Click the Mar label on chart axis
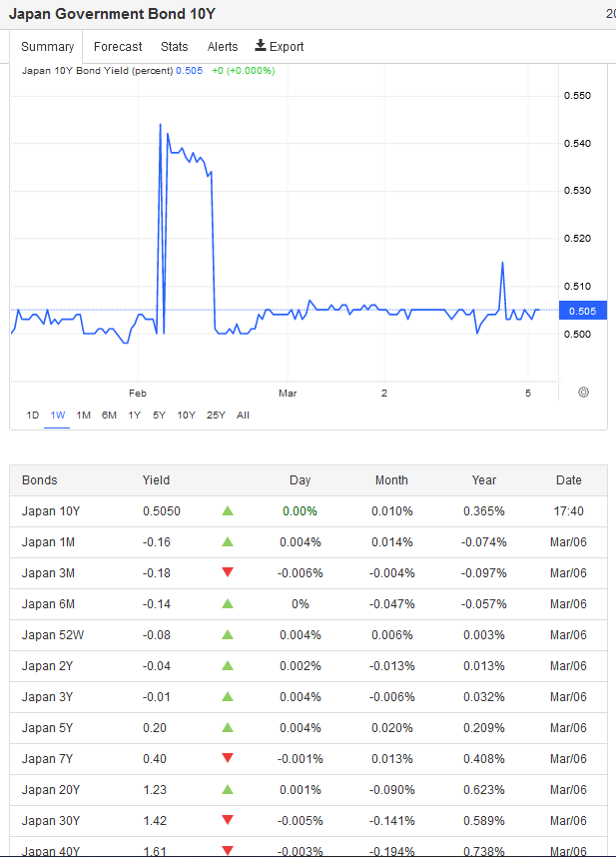616x857 pixels. tap(288, 393)
